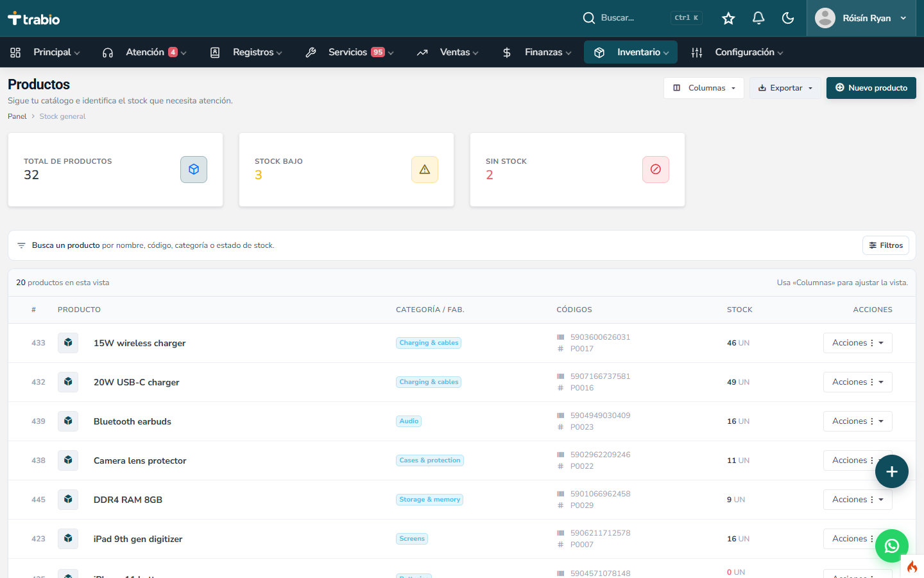Viewport: 924px width, 578px height.
Task: Click the Buscar search field
Action: (x=642, y=18)
